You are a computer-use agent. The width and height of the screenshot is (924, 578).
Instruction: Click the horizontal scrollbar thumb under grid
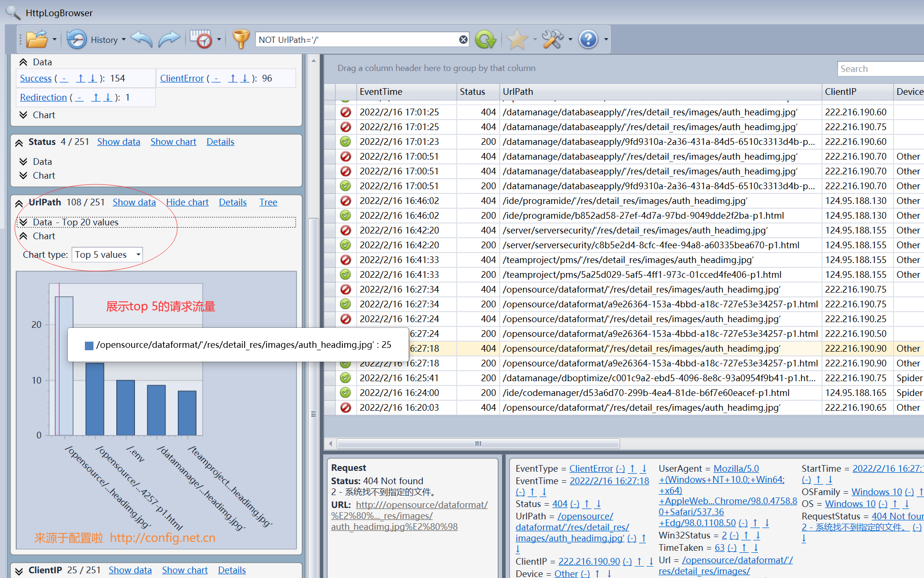(478, 444)
